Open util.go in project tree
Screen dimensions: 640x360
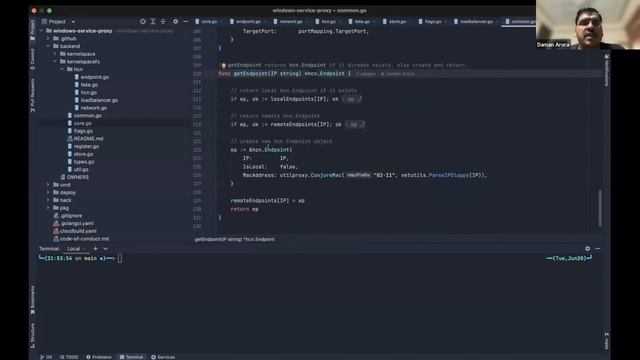click(81, 169)
